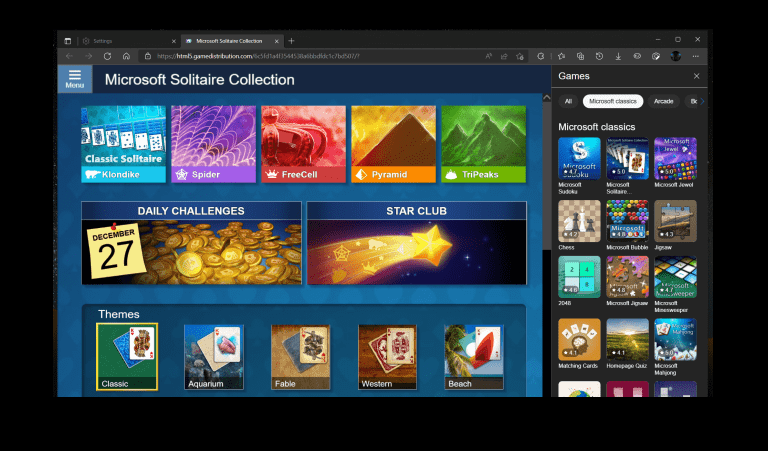768x451 pixels.
Task: Switch to the Arcade category chip
Action: click(663, 101)
